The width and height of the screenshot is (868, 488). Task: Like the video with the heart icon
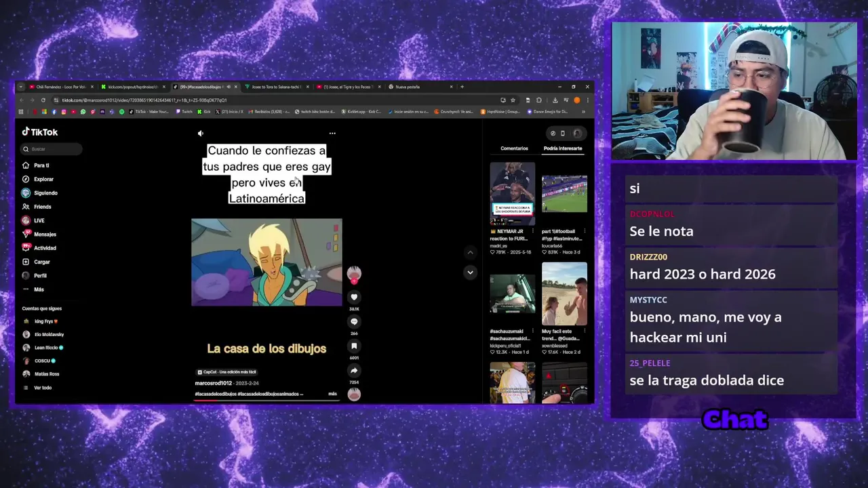(354, 297)
